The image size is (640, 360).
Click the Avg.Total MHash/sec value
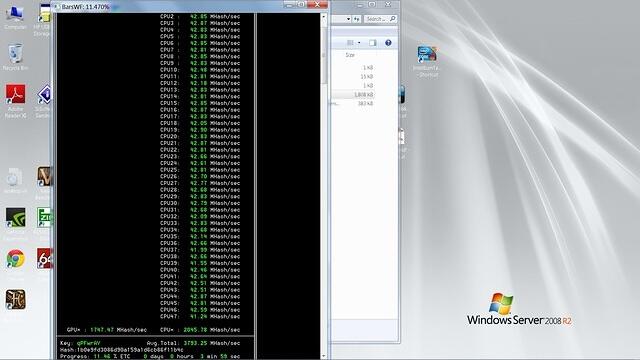(195, 343)
